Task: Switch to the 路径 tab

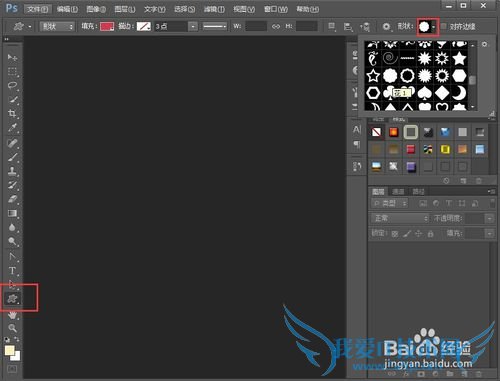Action: click(x=418, y=192)
